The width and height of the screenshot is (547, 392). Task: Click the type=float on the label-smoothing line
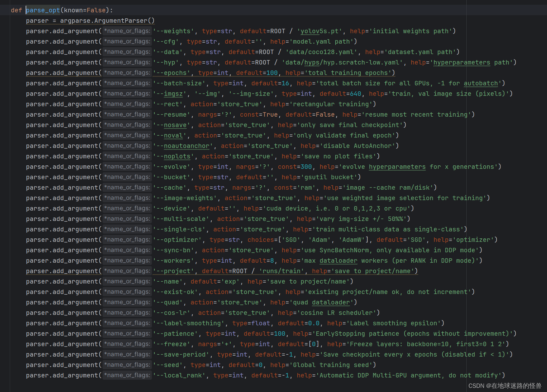(x=251, y=323)
